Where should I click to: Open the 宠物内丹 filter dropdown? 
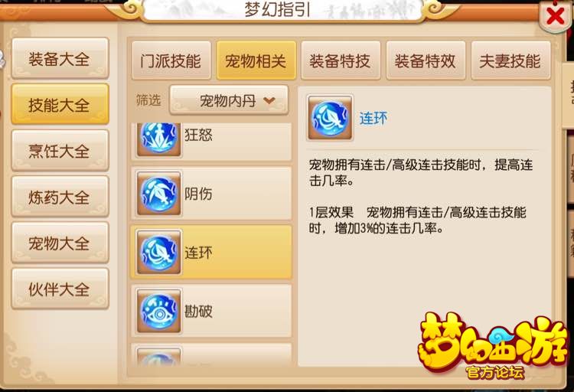pos(229,100)
